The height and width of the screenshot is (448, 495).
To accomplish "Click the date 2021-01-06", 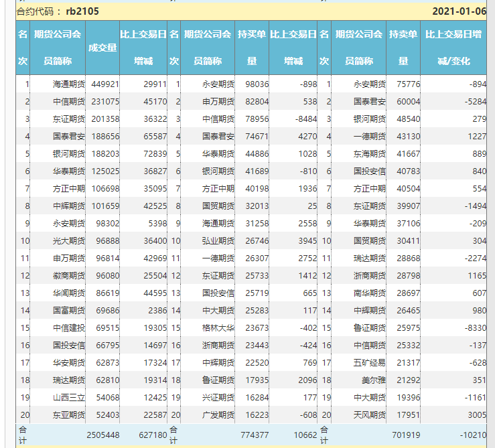I will click(459, 11).
